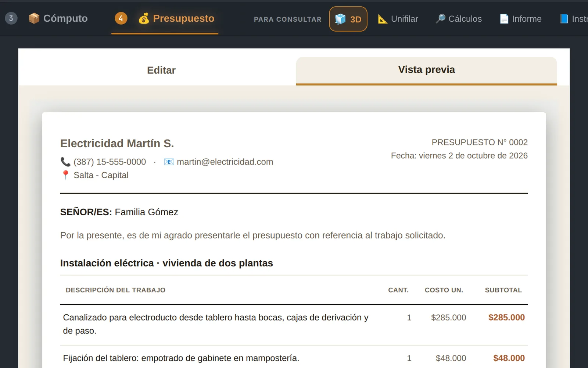588x368 pixels.
Task: Click the DESCRIPCIÓN DEL TRABAJO column header
Action: 115,290
